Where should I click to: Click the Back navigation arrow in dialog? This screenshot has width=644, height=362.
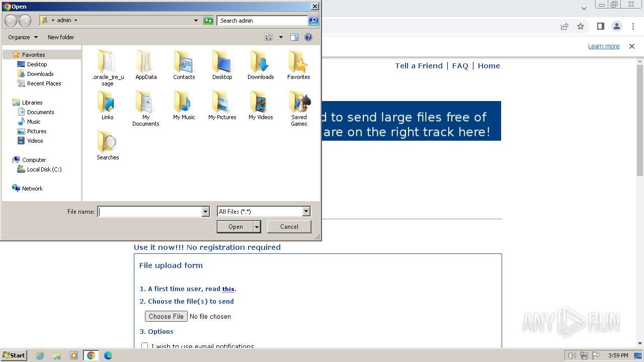11,21
